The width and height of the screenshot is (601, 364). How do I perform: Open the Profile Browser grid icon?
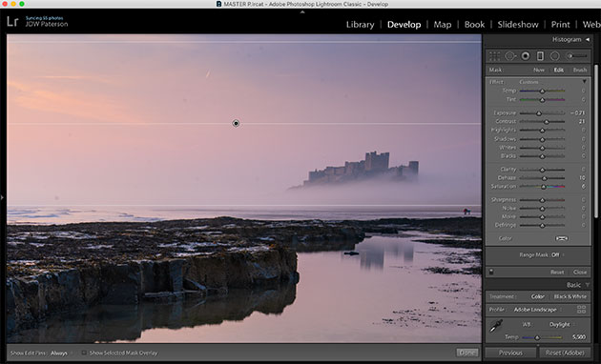[x=582, y=310]
